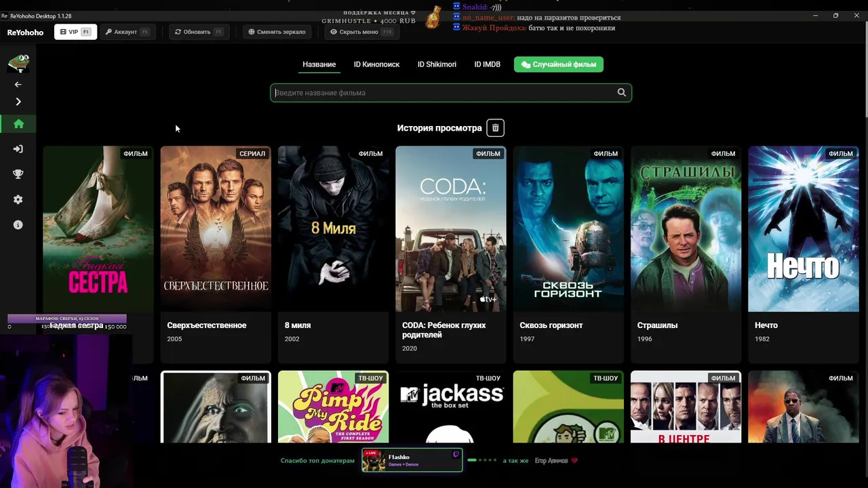This screenshot has width=868, height=488.
Task: Click the 8 миля title text
Action: [x=298, y=325]
